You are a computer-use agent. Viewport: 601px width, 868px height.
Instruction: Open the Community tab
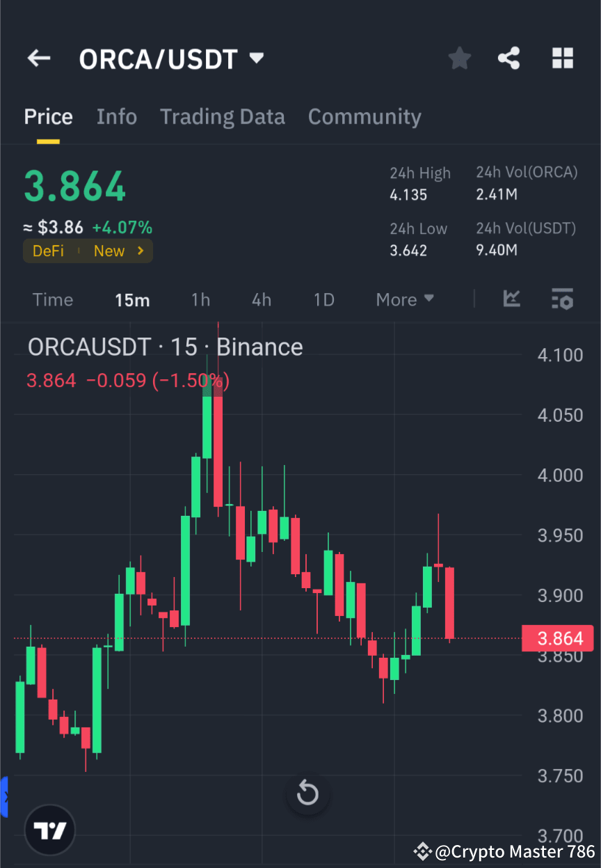click(x=364, y=116)
